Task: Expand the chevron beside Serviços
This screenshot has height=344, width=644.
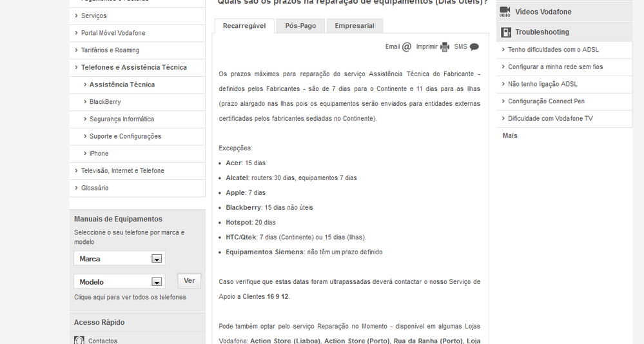Action: pos(77,15)
